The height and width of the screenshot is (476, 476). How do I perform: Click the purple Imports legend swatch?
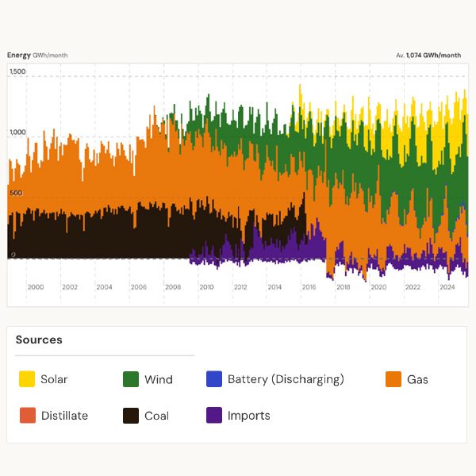[x=213, y=415]
